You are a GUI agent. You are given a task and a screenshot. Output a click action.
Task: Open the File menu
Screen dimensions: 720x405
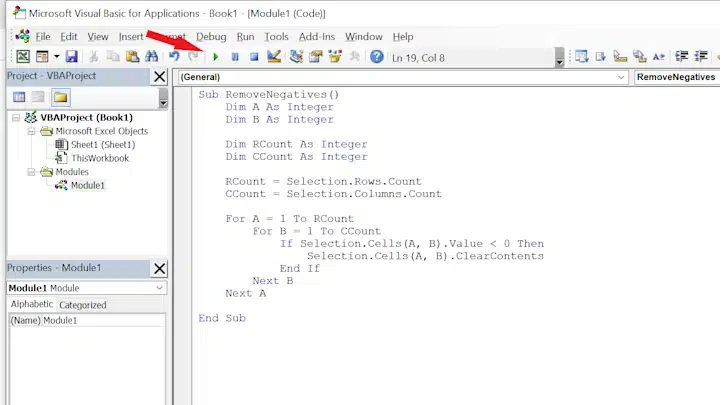tap(43, 37)
